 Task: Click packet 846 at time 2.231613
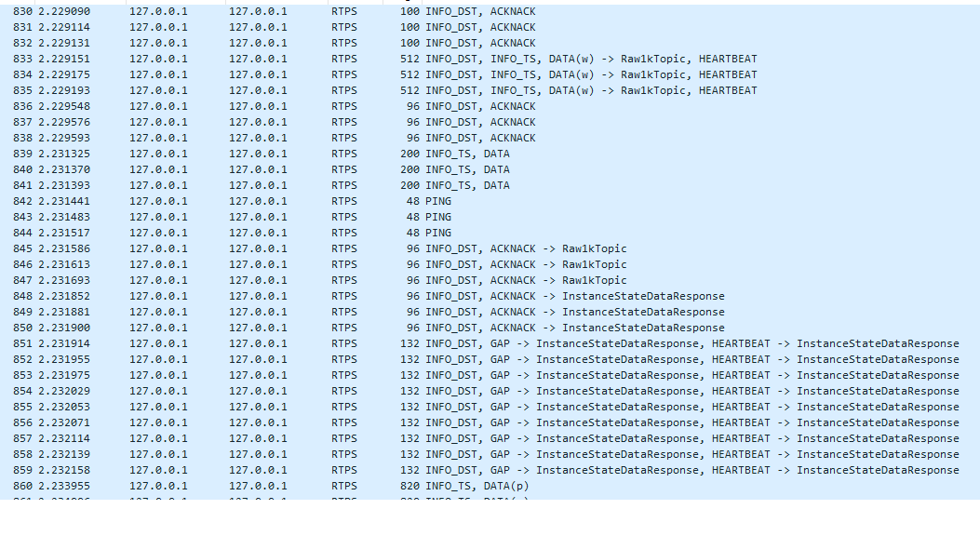click(490, 265)
